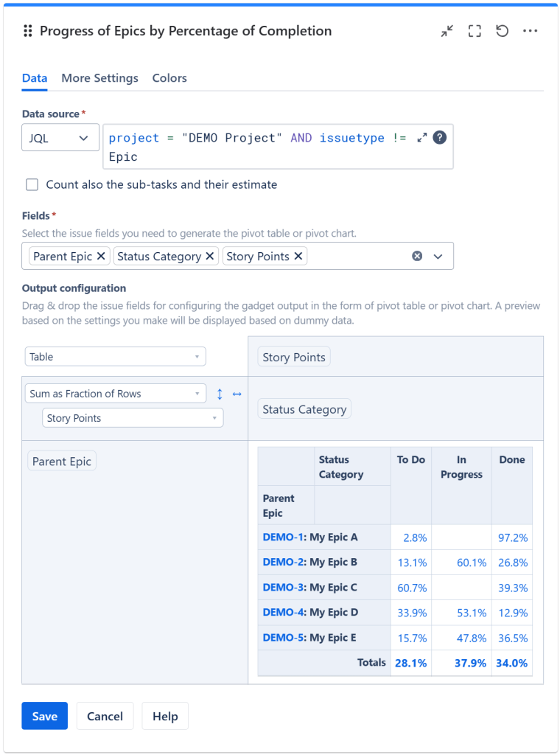Refresh the gadget with the reload icon
Viewport: 560px width, 755px height.
click(502, 31)
